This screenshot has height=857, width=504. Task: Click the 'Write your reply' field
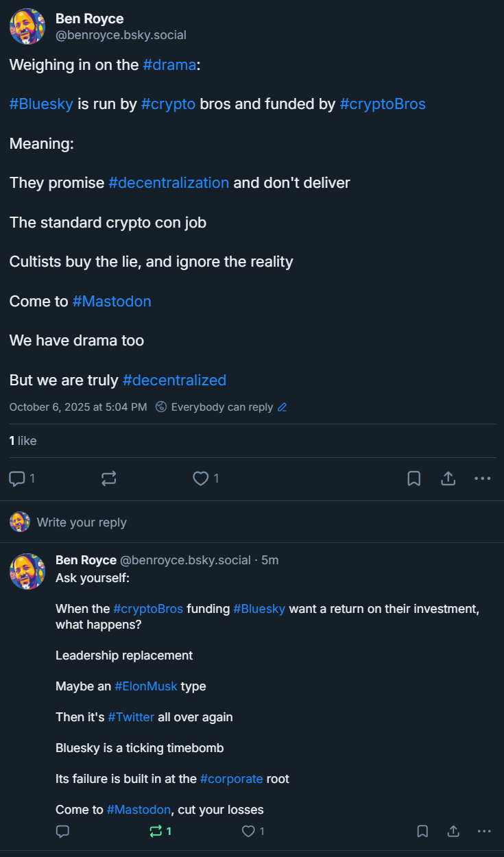82,522
